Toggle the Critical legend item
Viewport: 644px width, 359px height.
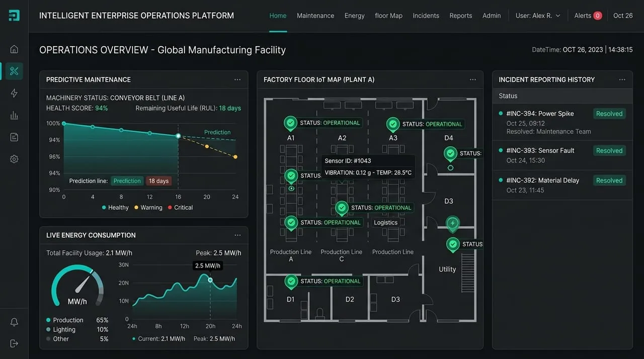pyautogui.click(x=180, y=207)
